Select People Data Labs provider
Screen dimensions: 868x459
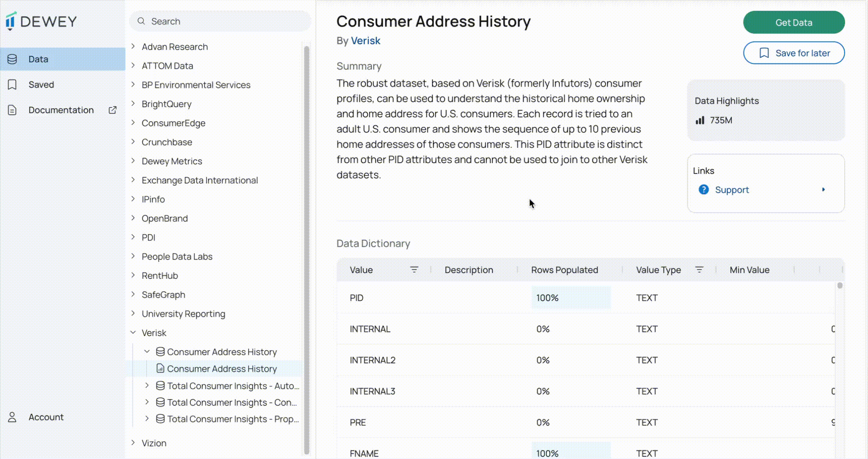177,257
